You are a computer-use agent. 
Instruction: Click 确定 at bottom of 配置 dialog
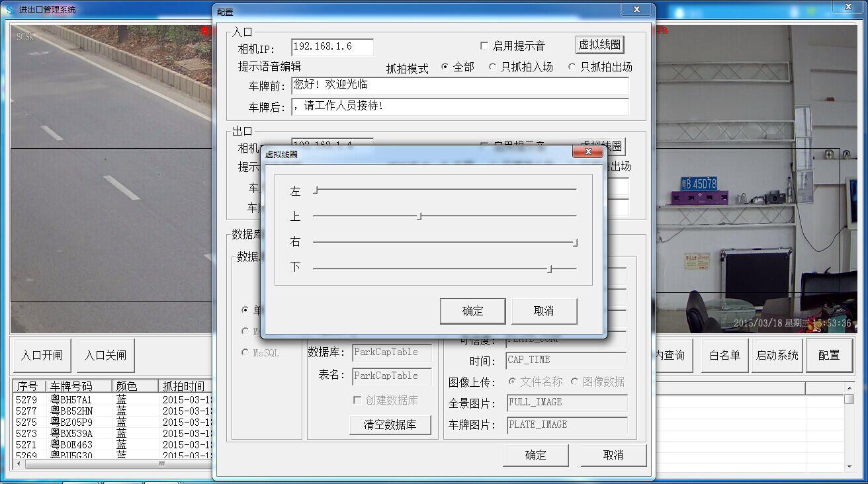[536, 455]
